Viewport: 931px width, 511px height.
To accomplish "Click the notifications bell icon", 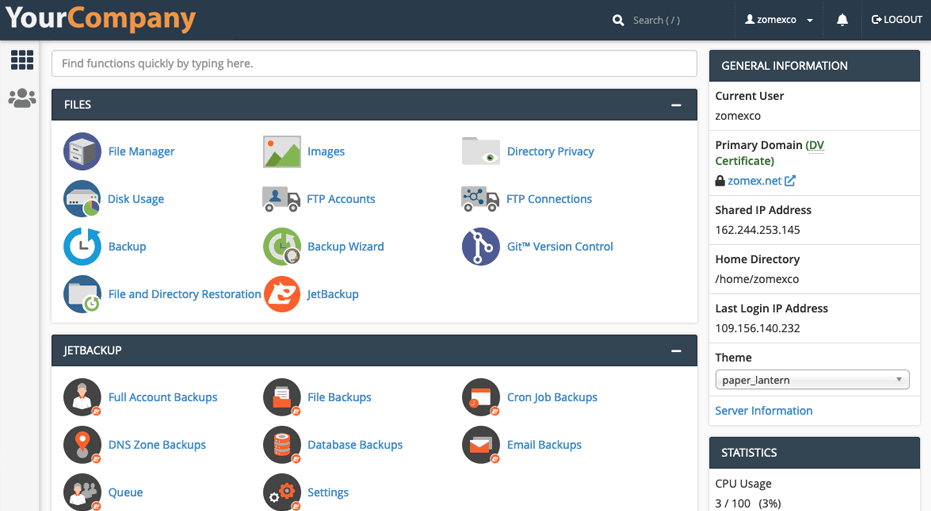I will coord(842,20).
